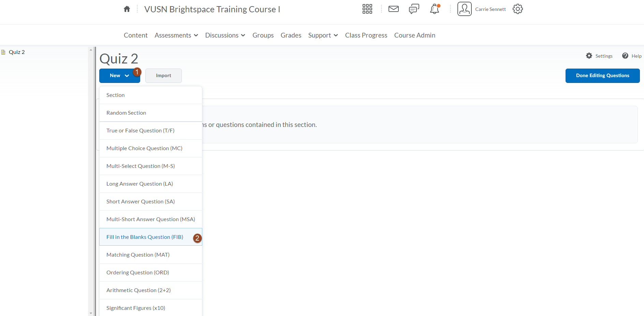Select Quiz 2 in the left tree
Screen dimensions: 644x316
tap(17, 52)
